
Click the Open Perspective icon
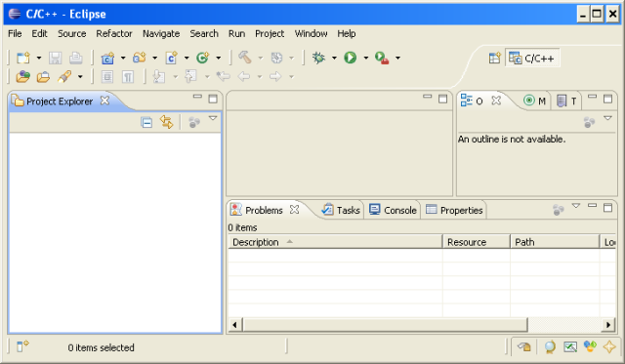point(495,59)
